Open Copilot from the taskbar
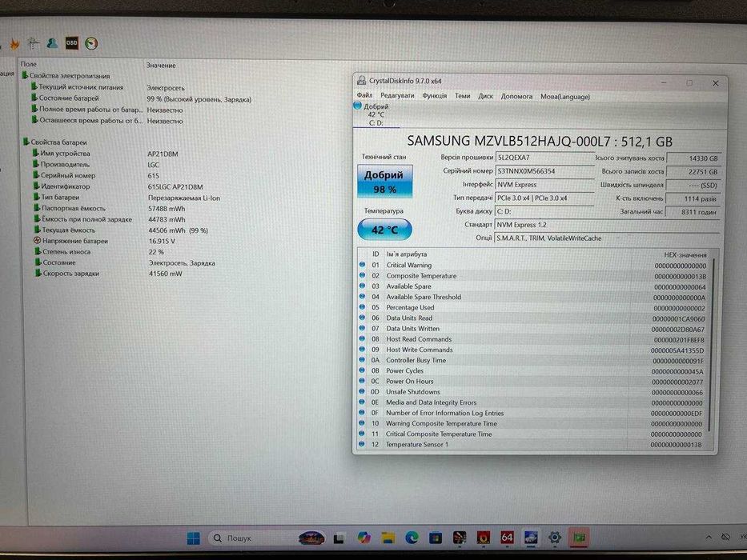747x560 pixels. click(364, 538)
